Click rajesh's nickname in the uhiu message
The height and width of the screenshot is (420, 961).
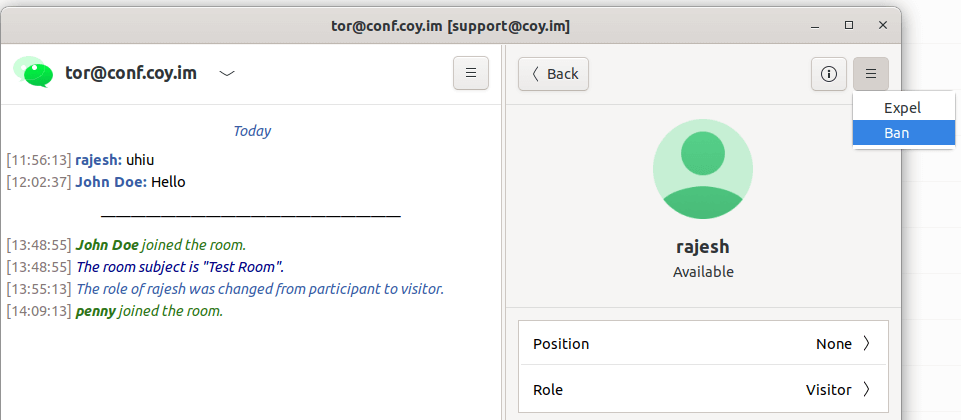[x=98, y=159]
